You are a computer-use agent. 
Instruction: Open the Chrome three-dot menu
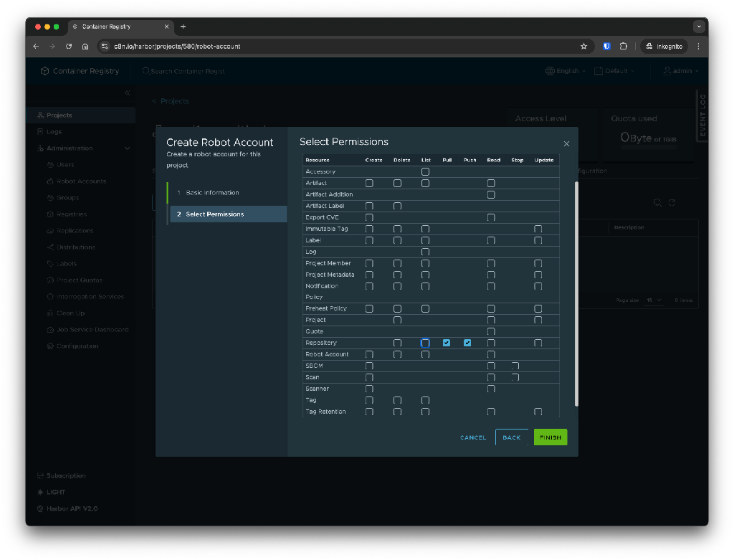point(698,47)
